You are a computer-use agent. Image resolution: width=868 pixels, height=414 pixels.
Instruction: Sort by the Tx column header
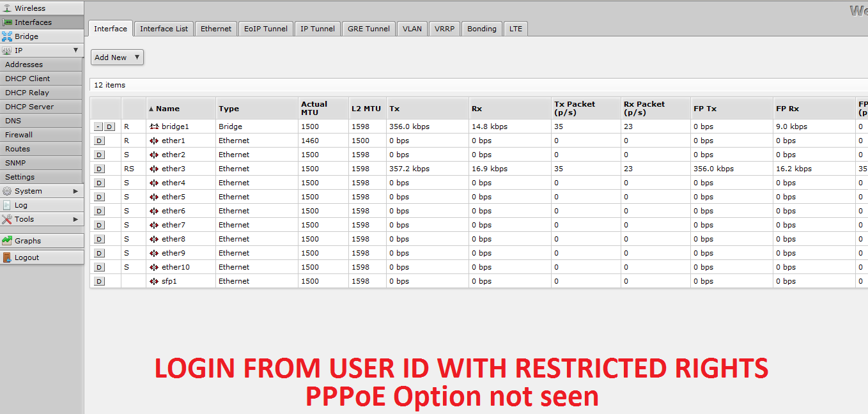(x=428, y=109)
